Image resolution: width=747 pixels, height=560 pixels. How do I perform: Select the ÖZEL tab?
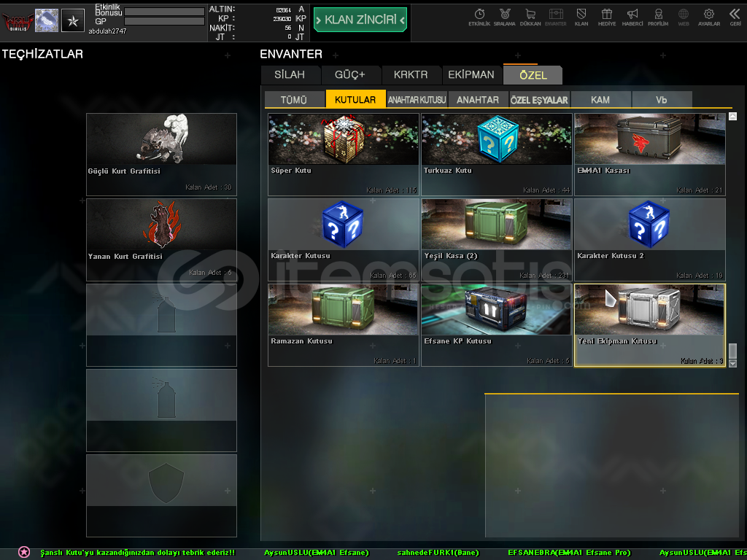pos(533,75)
